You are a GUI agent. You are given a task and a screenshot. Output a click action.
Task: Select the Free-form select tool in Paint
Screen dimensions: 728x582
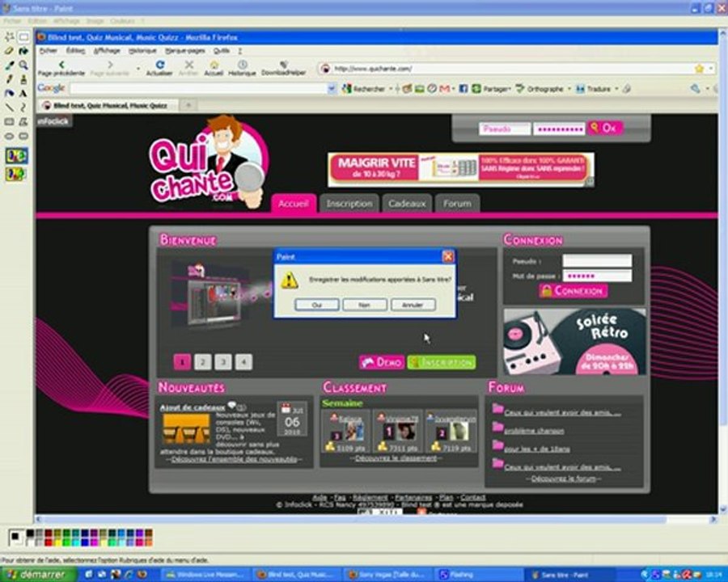point(9,36)
